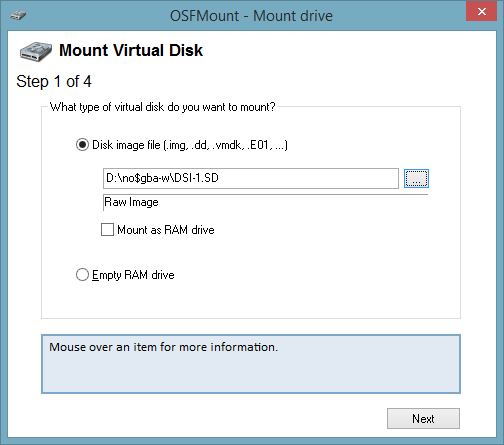Click the 'Mount Virtual Disk' heading text
Screen dimensions: 504x445
[131, 50]
